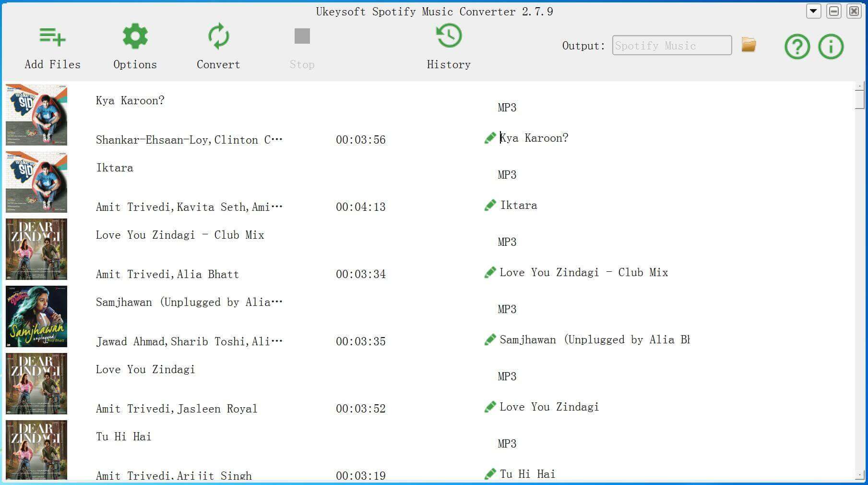
Task: Click the Options label
Action: (135, 65)
